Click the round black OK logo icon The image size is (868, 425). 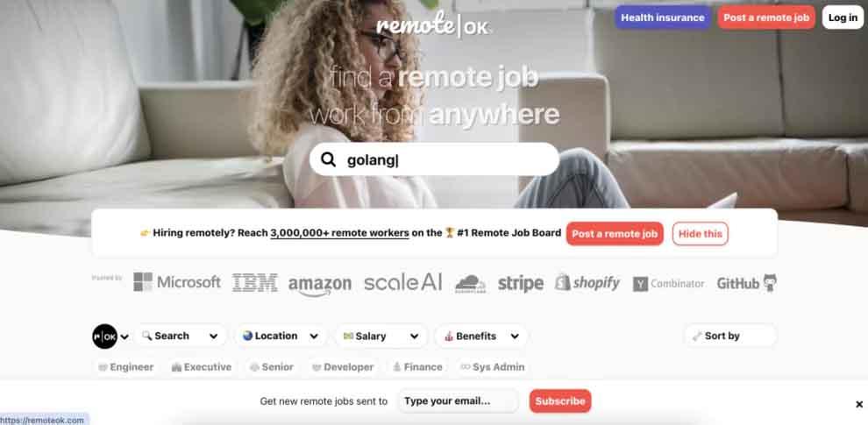[x=104, y=336]
